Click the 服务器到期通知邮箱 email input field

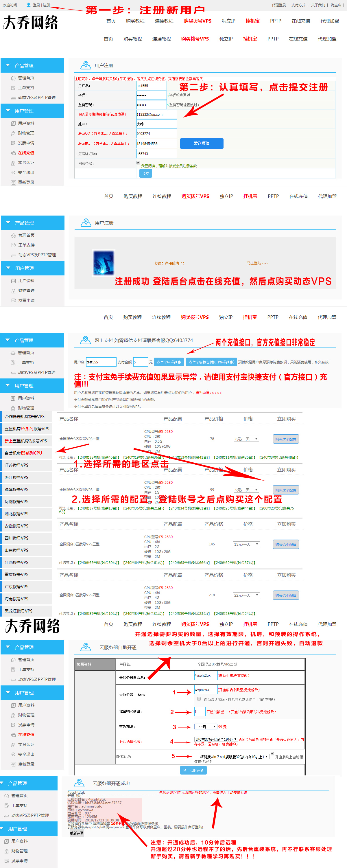tap(157, 114)
